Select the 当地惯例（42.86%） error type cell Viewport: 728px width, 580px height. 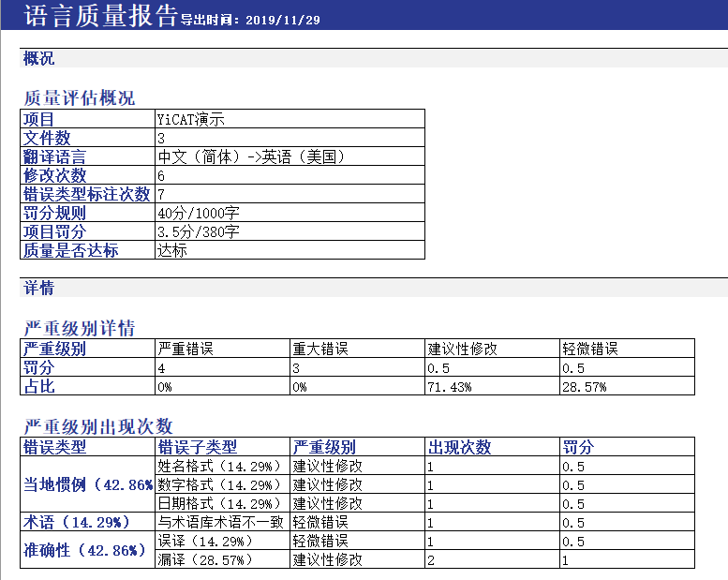[87, 484]
